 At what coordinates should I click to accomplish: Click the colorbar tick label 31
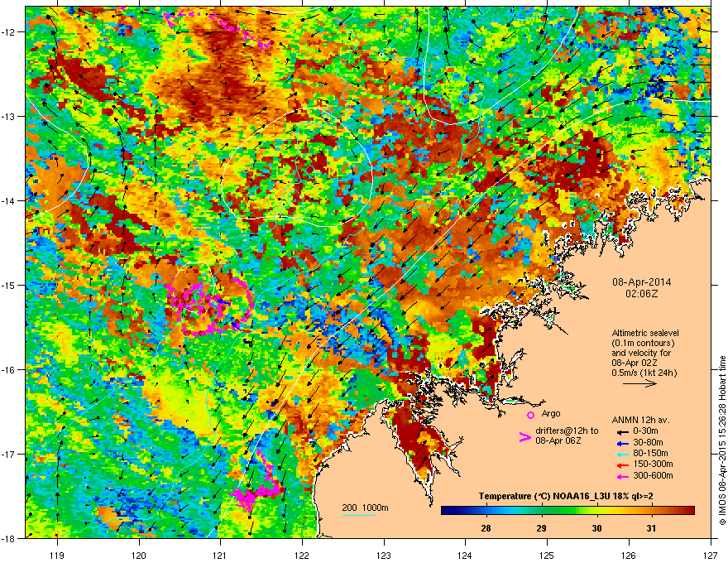pyautogui.click(x=651, y=528)
